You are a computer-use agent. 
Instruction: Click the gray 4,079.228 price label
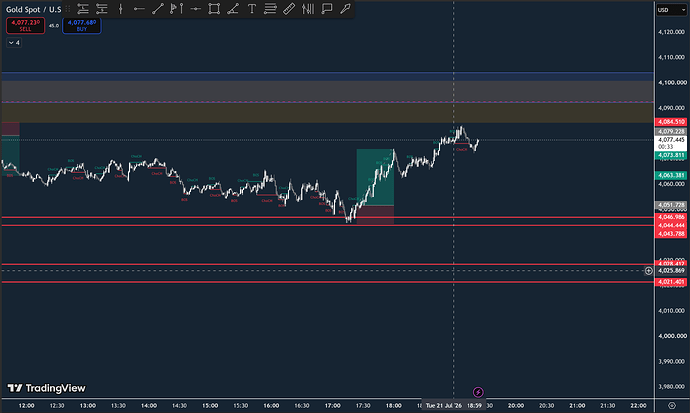point(671,132)
